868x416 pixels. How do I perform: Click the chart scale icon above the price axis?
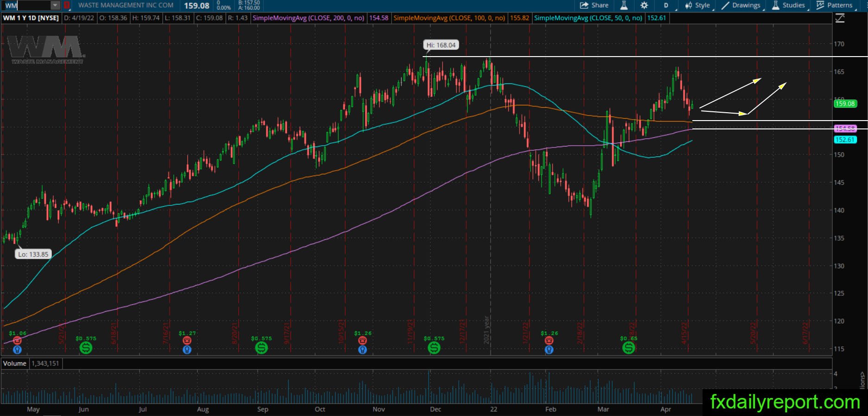[x=839, y=18]
